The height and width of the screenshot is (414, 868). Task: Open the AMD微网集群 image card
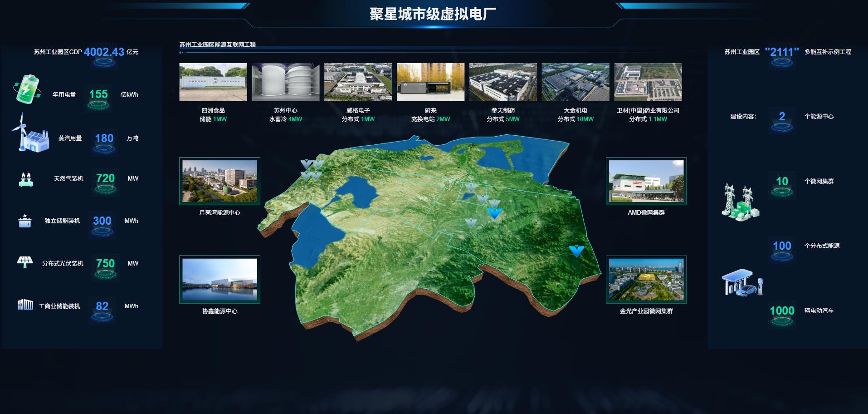tap(646, 181)
